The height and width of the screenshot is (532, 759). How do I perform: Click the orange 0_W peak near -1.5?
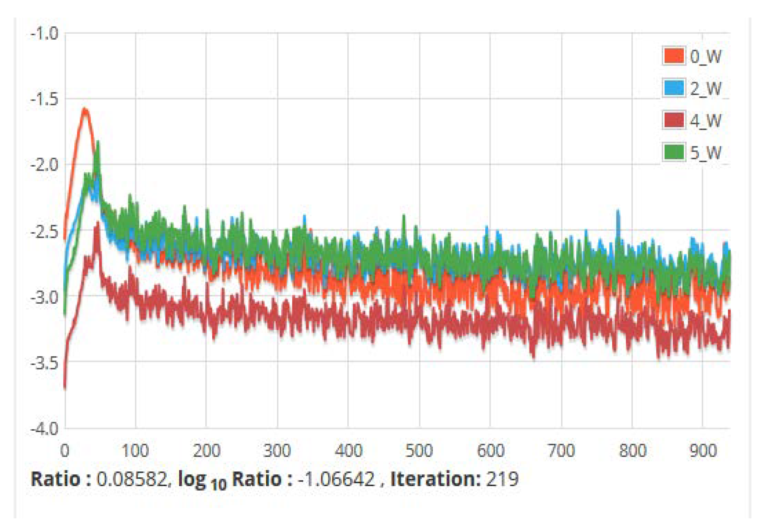pos(85,110)
